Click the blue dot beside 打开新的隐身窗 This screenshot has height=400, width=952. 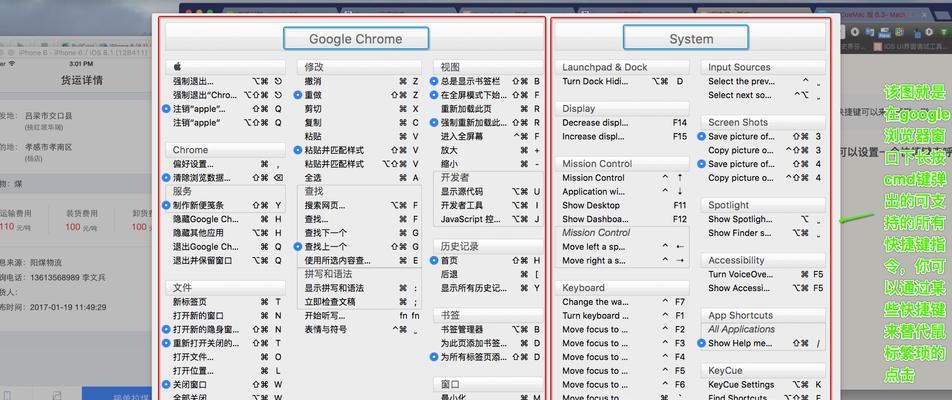coord(166,330)
